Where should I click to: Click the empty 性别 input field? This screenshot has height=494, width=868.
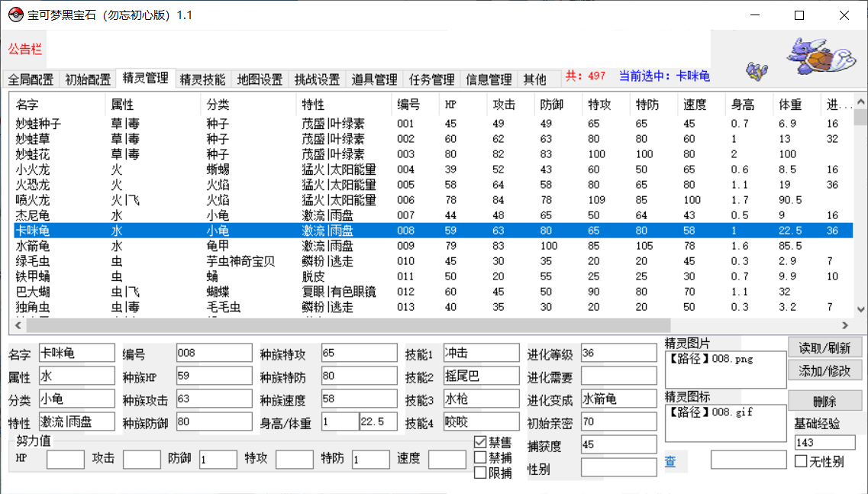(x=619, y=468)
